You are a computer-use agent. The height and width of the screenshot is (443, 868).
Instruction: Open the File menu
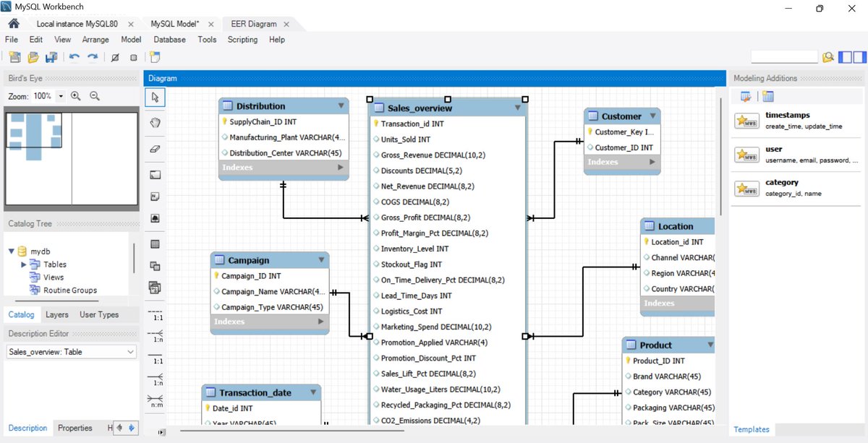pyautogui.click(x=12, y=40)
